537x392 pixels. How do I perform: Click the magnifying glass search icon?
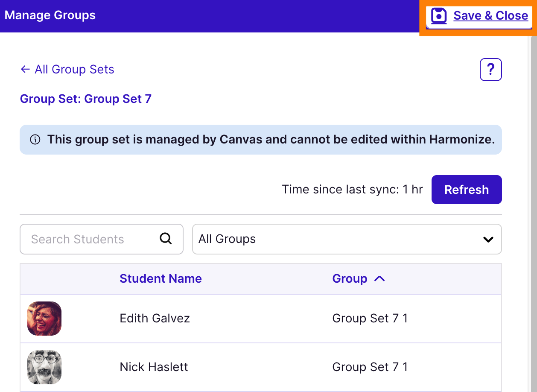click(x=166, y=239)
